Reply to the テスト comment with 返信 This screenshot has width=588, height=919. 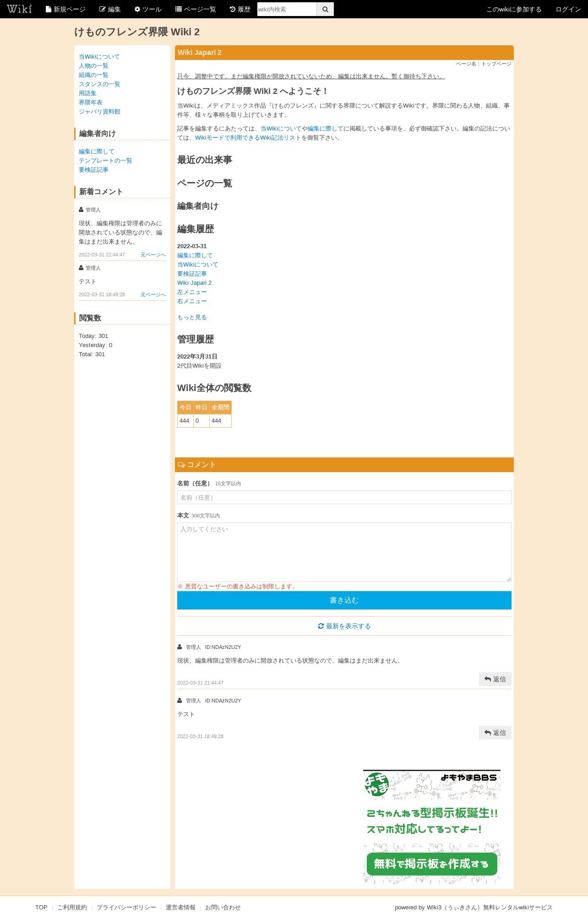(x=495, y=733)
